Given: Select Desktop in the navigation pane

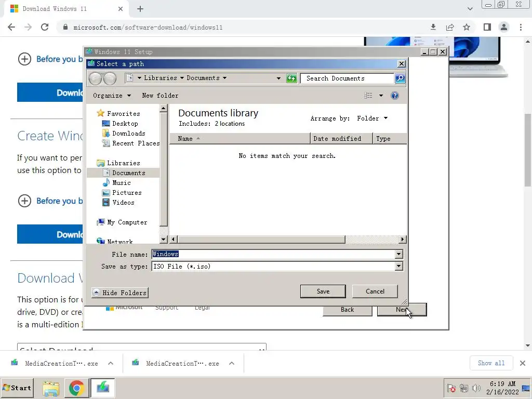Looking at the screenshot, I should [125, 124].
